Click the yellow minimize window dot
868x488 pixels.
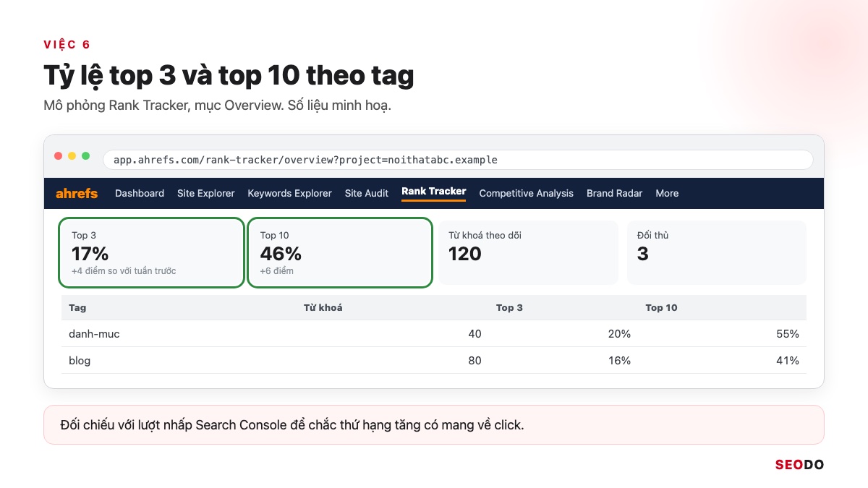point(72,155)
